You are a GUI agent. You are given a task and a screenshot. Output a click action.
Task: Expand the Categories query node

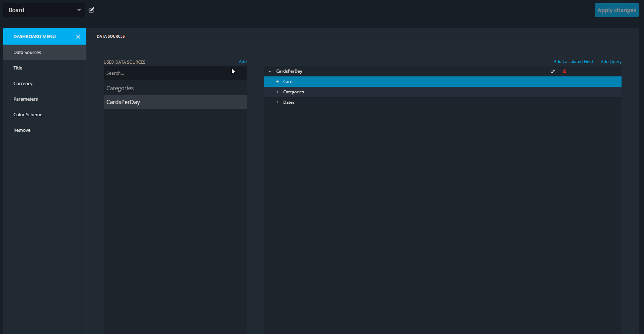277,92
